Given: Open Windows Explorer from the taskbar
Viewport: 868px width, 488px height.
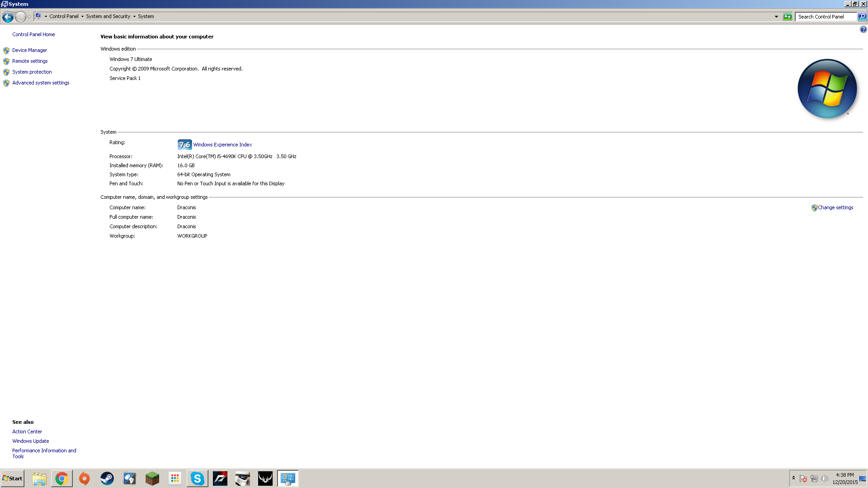Looking at the screenshot, I should click(39, 479).
